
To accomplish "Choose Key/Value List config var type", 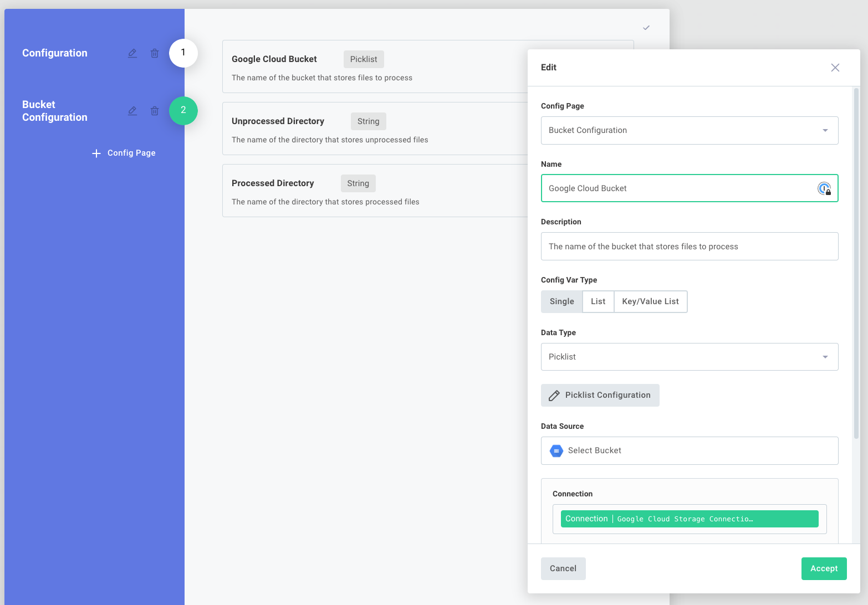I will point(650,301).
